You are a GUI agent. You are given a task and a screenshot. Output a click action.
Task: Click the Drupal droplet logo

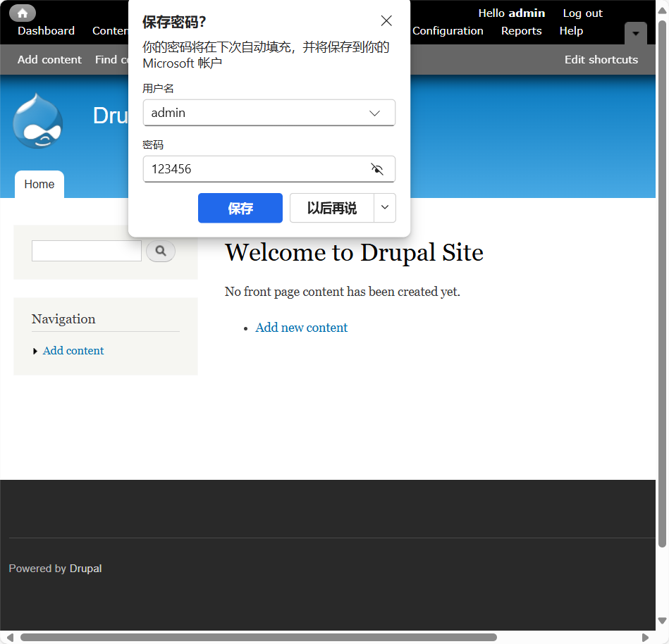(38, 120)
